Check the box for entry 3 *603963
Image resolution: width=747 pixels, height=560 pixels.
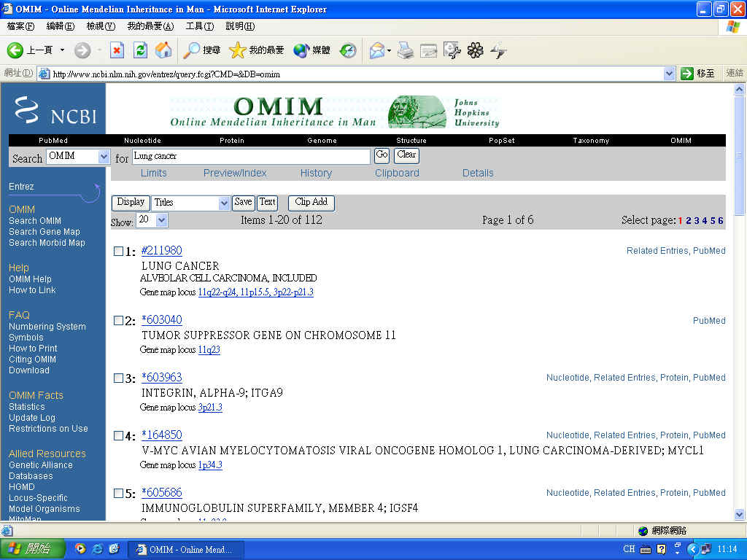coord(119,378)
